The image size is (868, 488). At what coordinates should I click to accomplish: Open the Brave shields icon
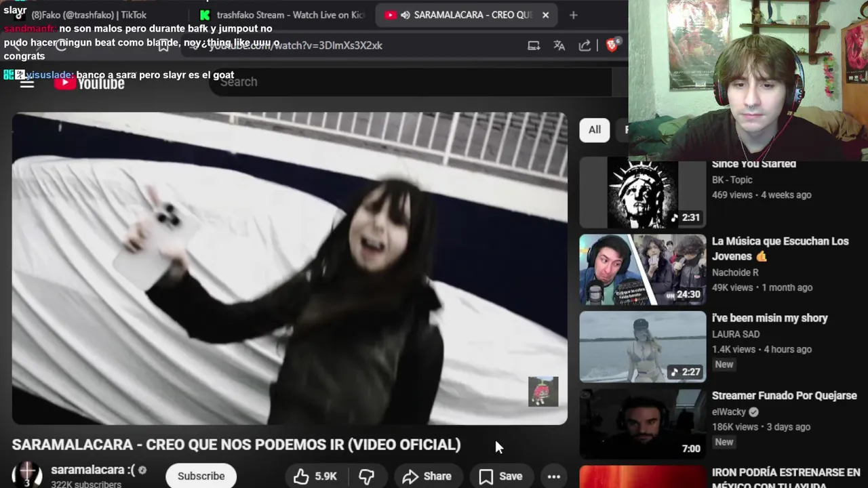click(x=612, y=45)
